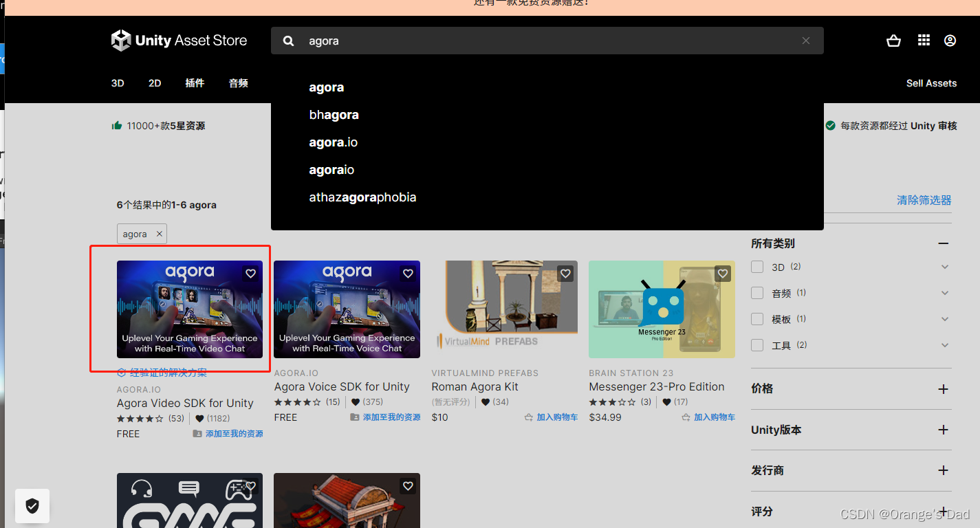Click the privacy shield icon

32,506
